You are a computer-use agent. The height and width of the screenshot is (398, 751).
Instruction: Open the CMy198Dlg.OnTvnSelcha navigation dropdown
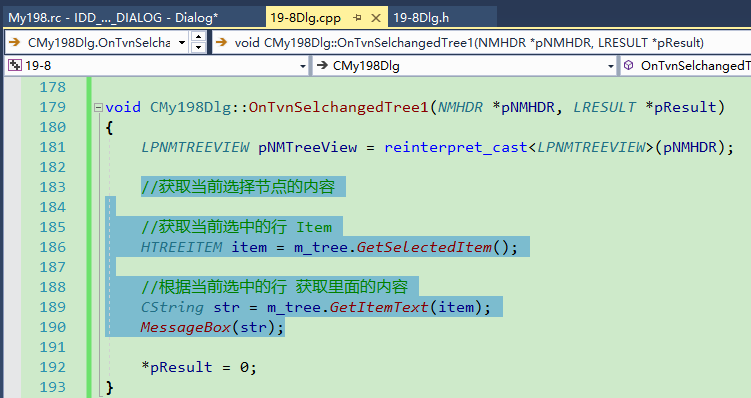point(182,43)
